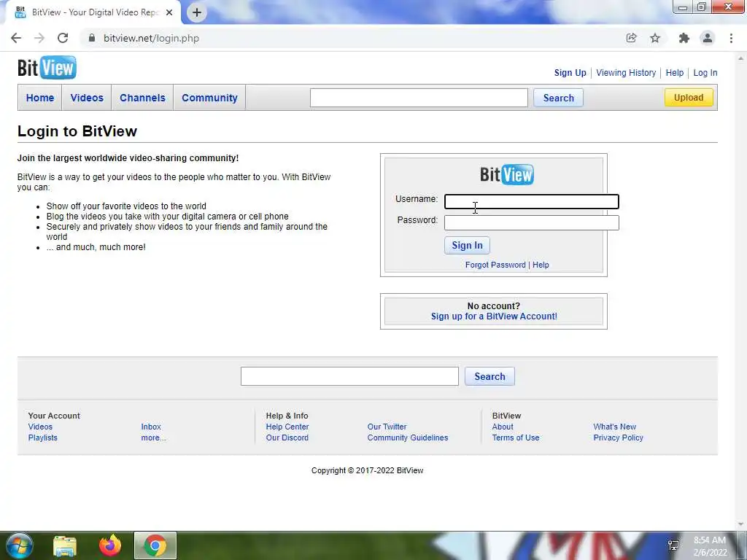Open footer Playlists link
This screenshot has height=560, width=747.
click(42, 437)
